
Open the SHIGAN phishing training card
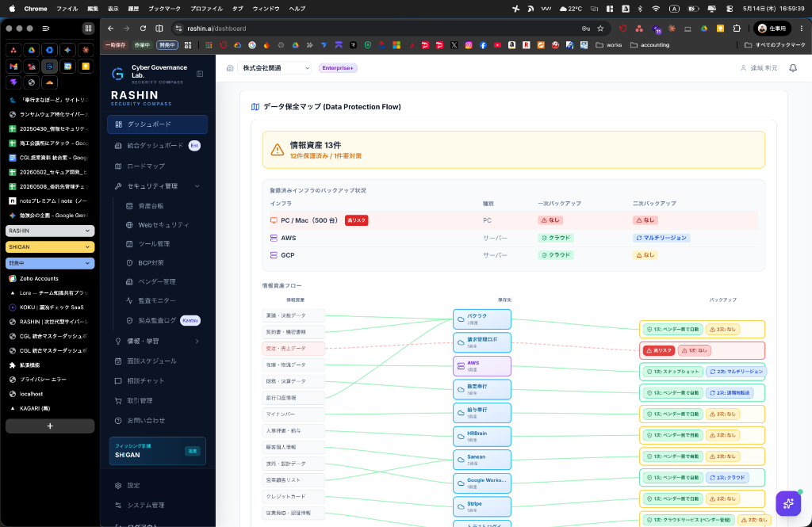pos(158,451)
